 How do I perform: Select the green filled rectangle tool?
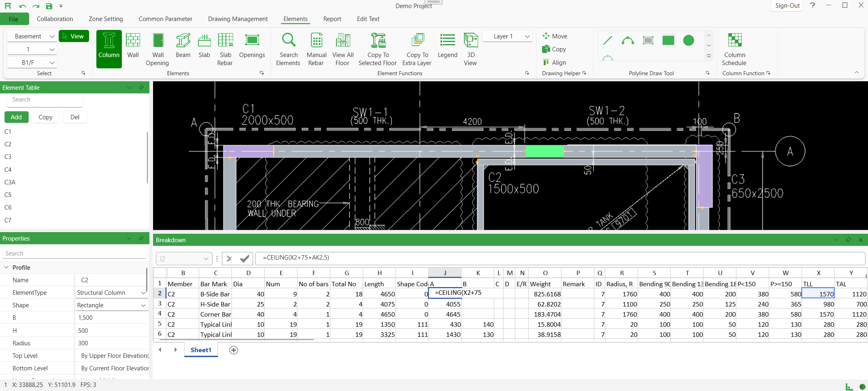click(x=668, y=40)
